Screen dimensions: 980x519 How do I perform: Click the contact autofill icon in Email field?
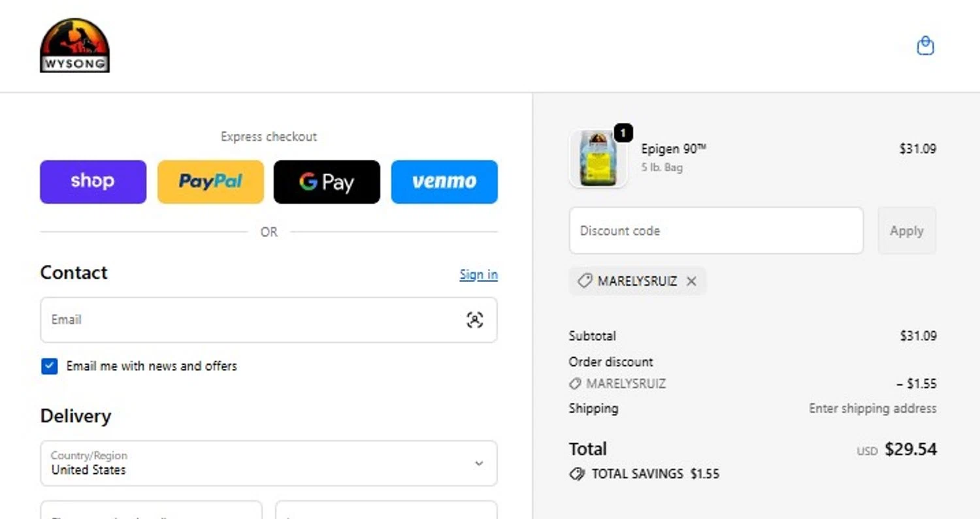pyautogui.click(x=475, y=320)
